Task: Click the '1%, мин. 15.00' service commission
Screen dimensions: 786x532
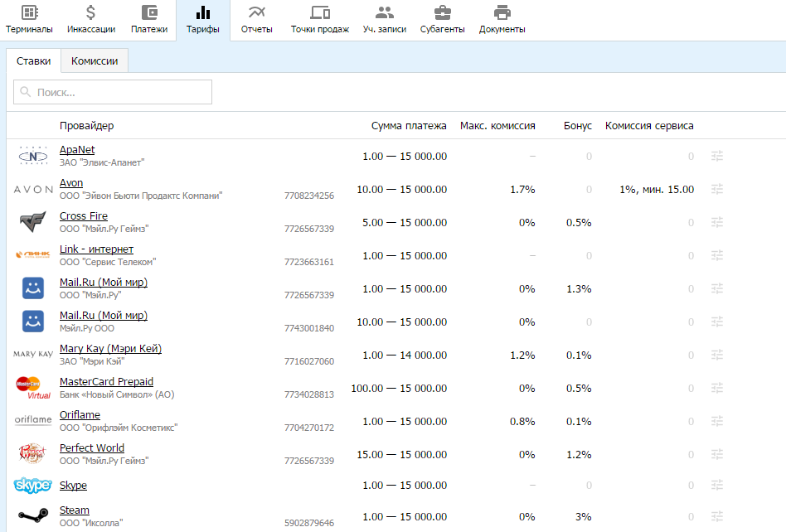Action: pos(657,190)
